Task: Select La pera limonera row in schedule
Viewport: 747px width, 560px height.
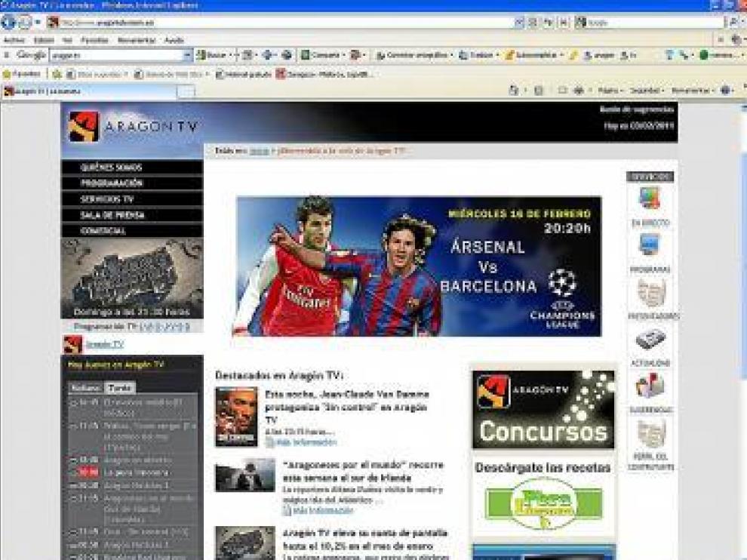Action: (x=133, y=472)
